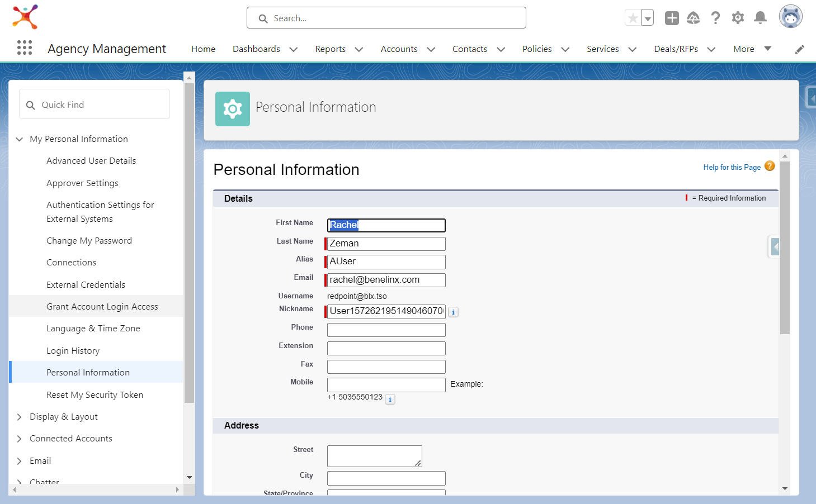Open the Contacts tab
The width and height of the screenshot is (816, 504).
(470, 49)
